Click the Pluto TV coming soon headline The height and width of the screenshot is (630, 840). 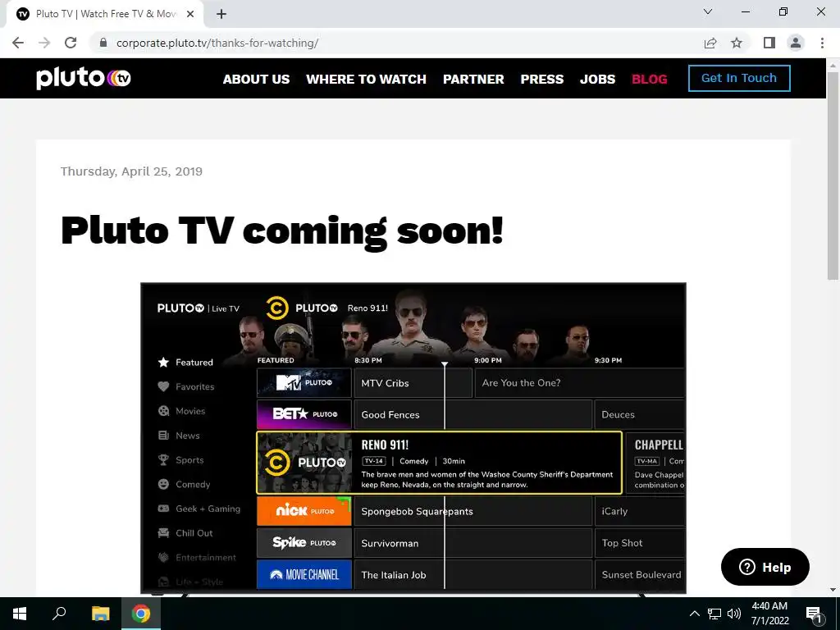click(282, 231)
